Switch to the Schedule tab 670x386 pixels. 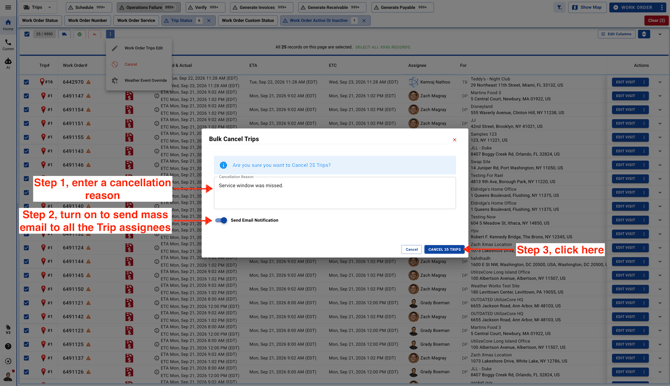click(x=88, y=7)
